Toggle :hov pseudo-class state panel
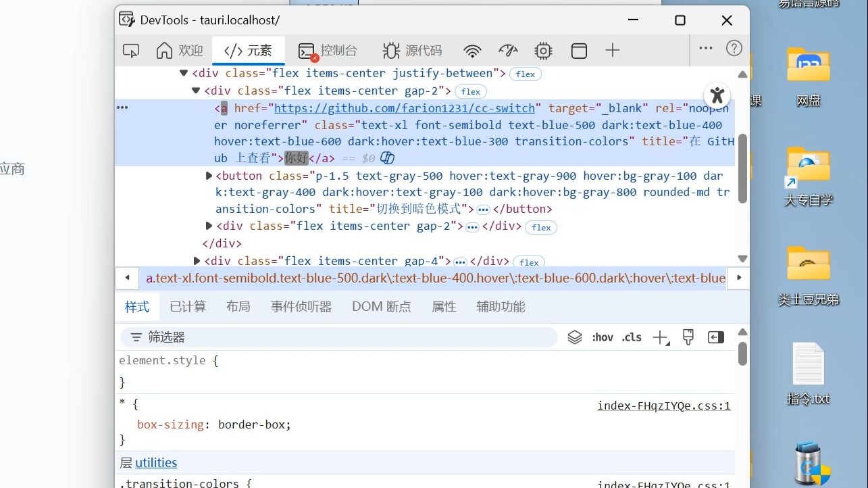The height and width of the screenshot is (488, 868). pos(602,337)
